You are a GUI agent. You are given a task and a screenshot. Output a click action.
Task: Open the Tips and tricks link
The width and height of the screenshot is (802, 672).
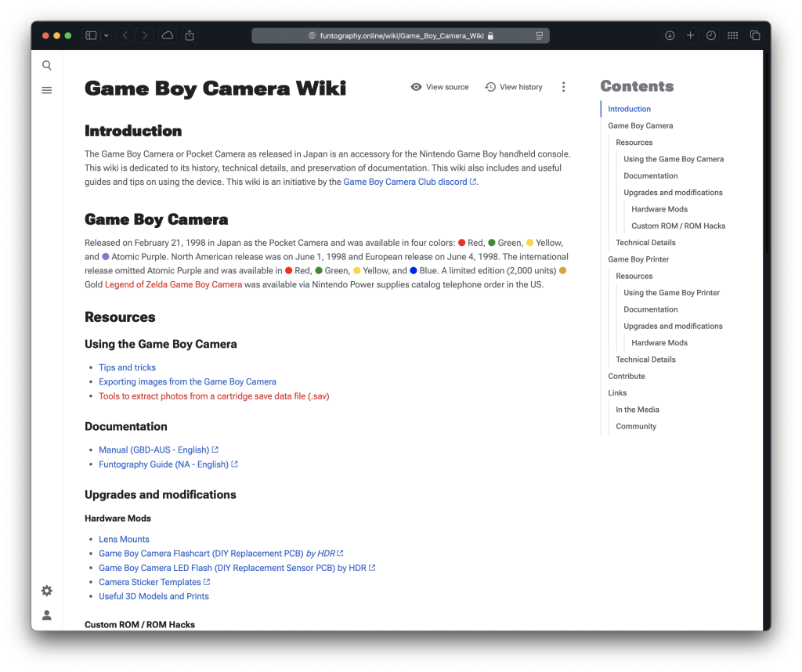127,367
